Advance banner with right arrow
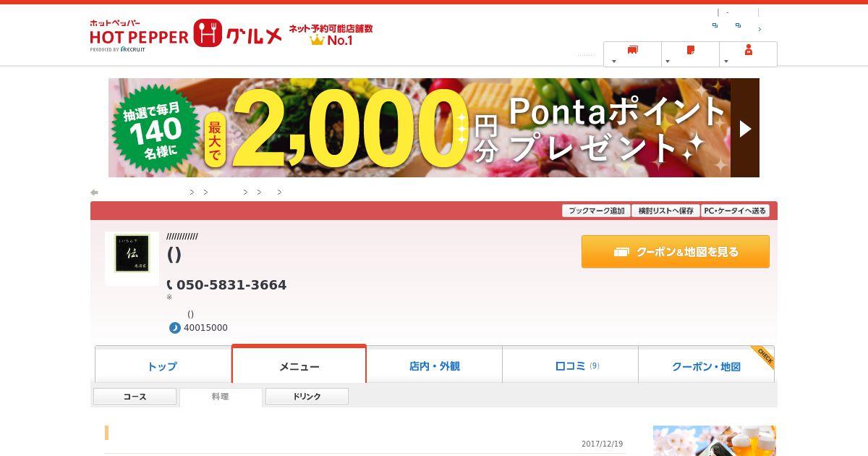The width and height of the screenshot is (868, 456). [x=745, y=128]
